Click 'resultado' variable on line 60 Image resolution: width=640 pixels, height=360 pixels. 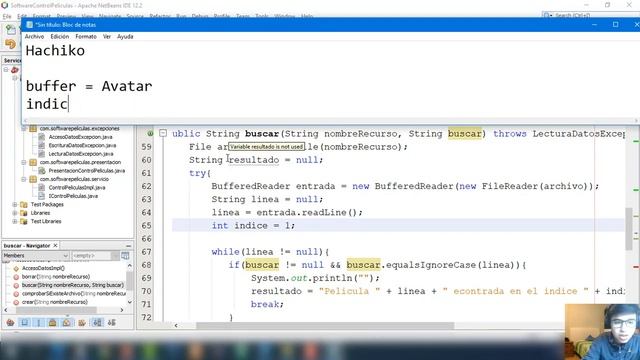(254, 160)
